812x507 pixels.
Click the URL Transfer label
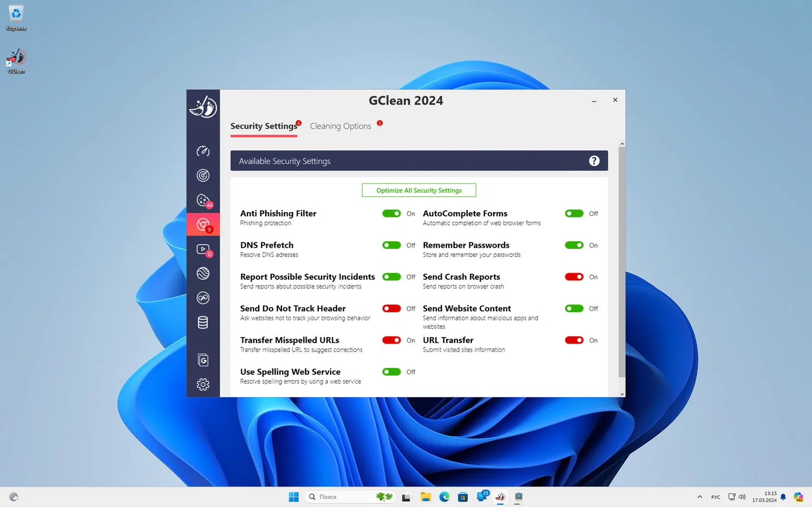click(x=448, y=340)
